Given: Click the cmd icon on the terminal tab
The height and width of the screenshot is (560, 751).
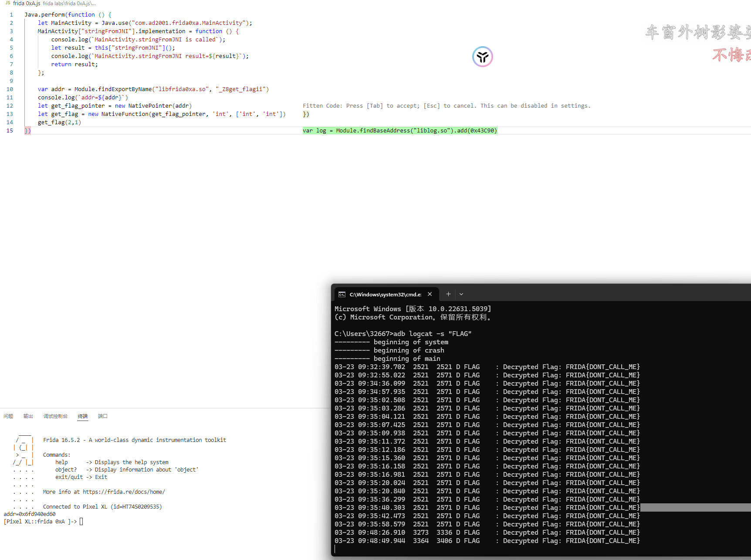Looking at the screenshot, I should point(342,295).
